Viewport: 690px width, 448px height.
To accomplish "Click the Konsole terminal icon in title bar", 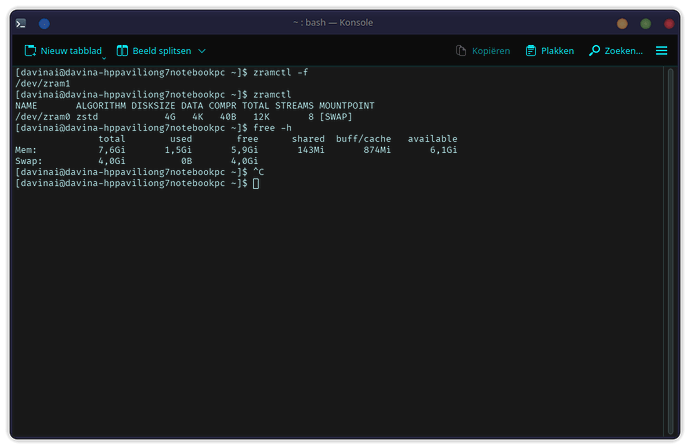I will click(21, 23).
